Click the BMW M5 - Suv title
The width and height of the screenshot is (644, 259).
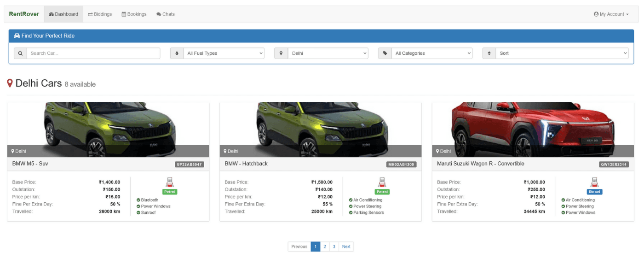click(x=30, y=164)
